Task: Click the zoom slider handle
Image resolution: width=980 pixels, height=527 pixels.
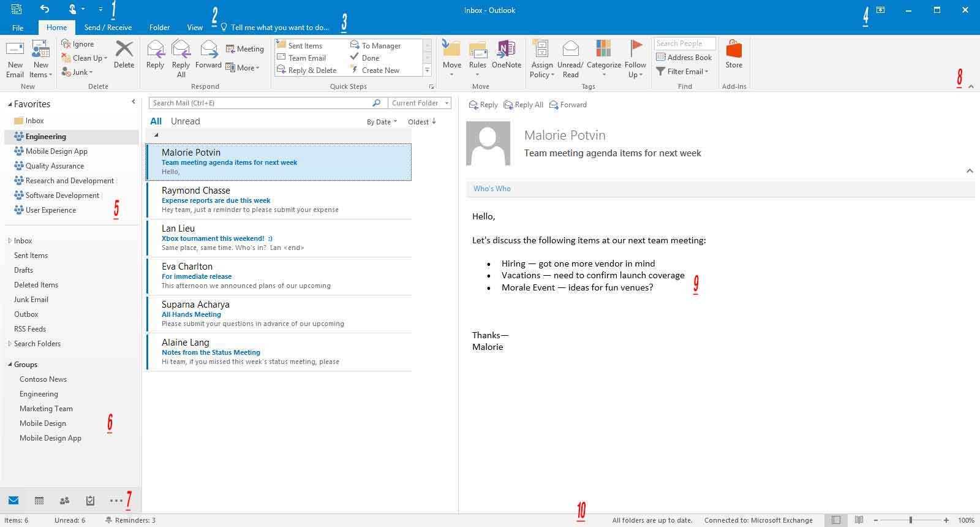Action: click(x=911, y=520)
